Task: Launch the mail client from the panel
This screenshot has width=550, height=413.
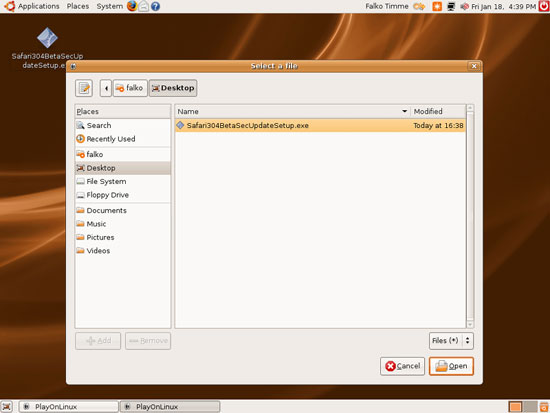Action: (x=143, y=6)
